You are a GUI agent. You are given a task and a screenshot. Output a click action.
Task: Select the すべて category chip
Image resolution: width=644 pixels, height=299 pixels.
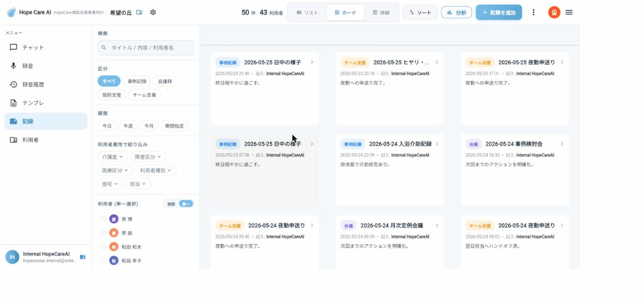109,81
